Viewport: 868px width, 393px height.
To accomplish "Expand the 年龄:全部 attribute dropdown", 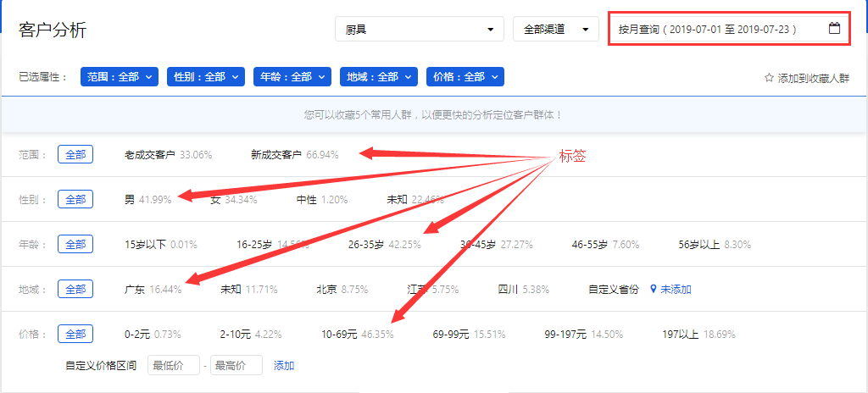I will (292, 77).
